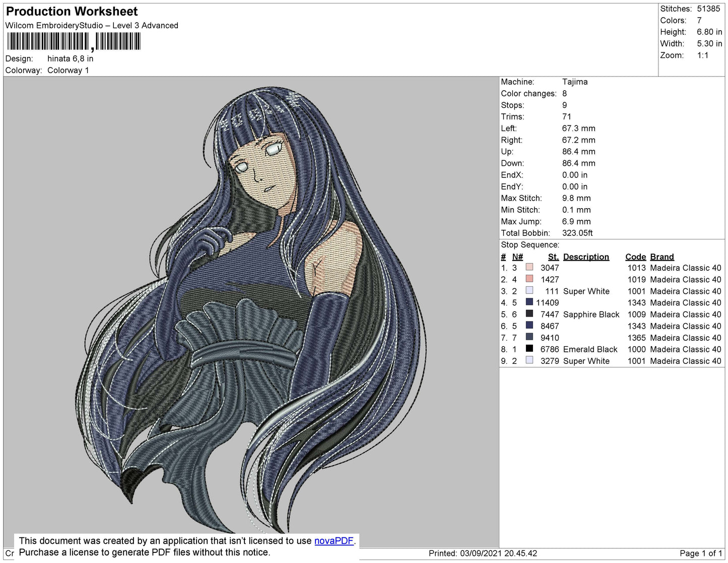Click thread code '1019'

[x=636, y=279]
